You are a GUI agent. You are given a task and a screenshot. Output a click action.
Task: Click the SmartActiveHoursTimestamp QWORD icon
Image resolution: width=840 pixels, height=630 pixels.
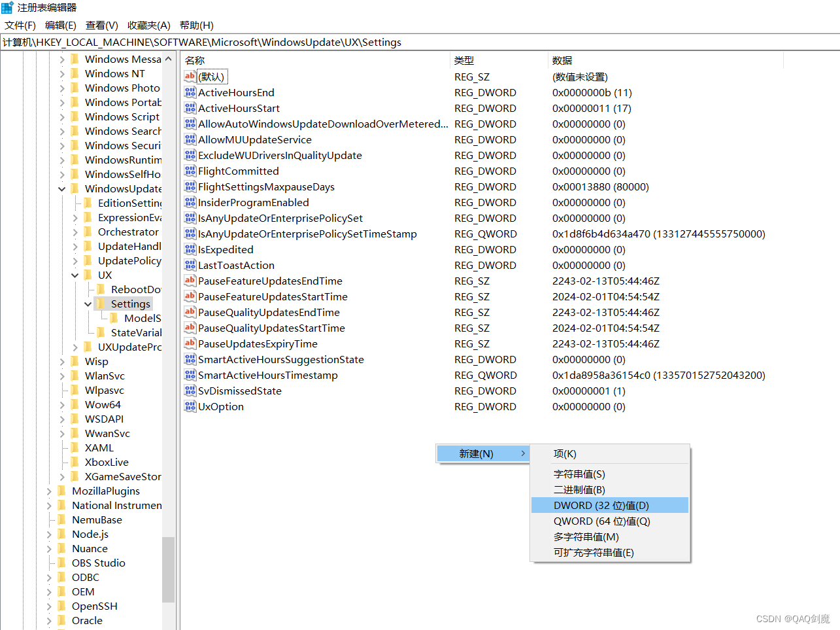[190, 375]
